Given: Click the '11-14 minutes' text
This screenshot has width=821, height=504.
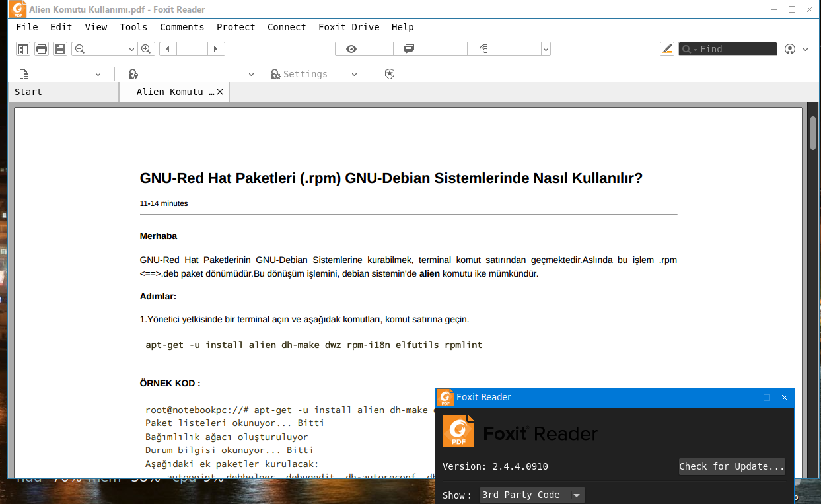Looking at the screenshot, I should click(164, 203).
